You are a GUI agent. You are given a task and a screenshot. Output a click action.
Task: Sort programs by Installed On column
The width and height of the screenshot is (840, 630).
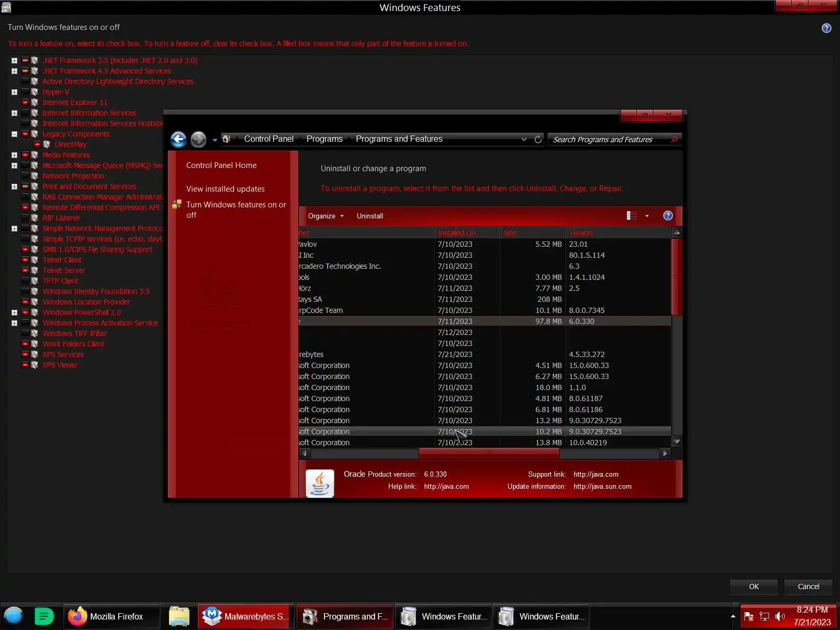(x=467, y=233)
